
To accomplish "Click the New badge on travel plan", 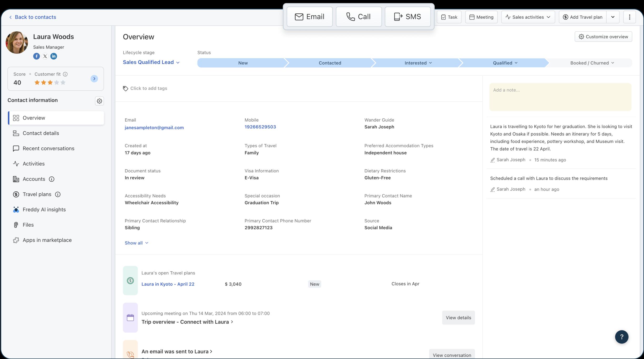I will pyautogui.click(x=315, y=284).
